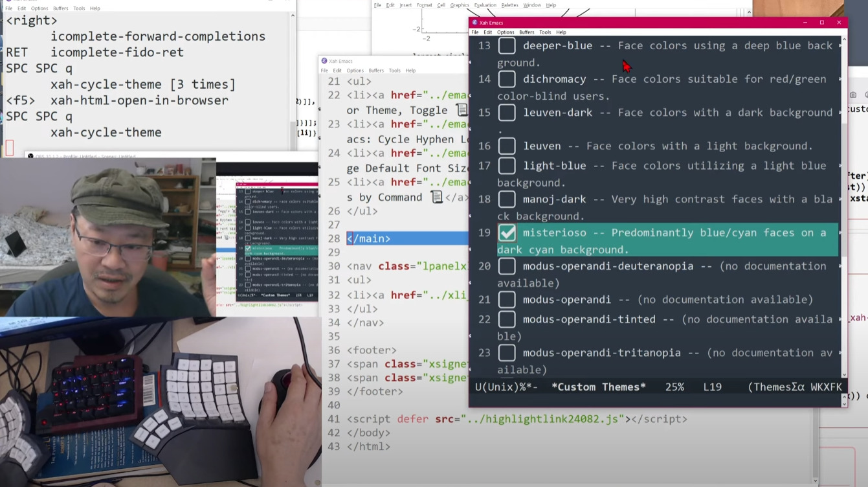Click the '</html>' tag on line 43
This screenshot has height=487, width=868.
[368, 447]
